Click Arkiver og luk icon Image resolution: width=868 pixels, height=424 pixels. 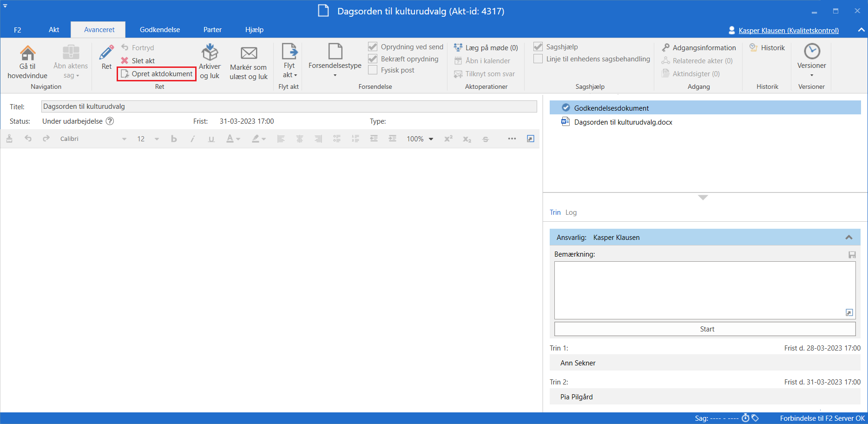click(x=210, y=53)
